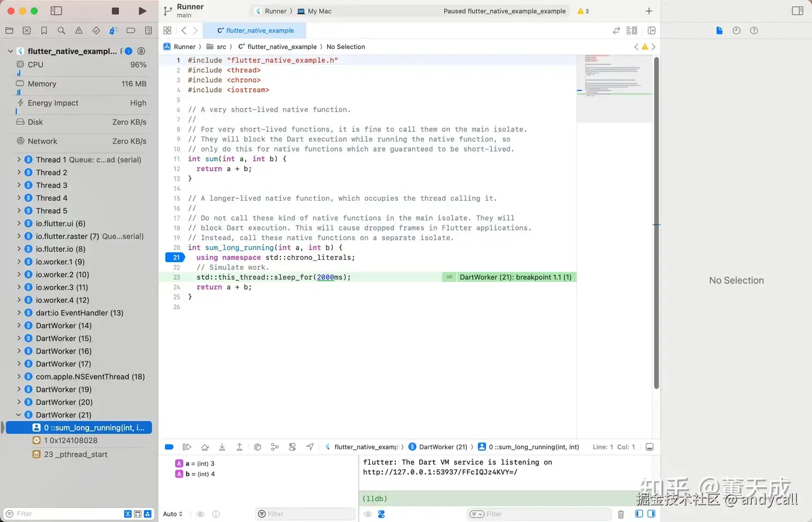Expand Thread 1 in debug navigator
Screen dimensions: 812x522
pos(19,160)
